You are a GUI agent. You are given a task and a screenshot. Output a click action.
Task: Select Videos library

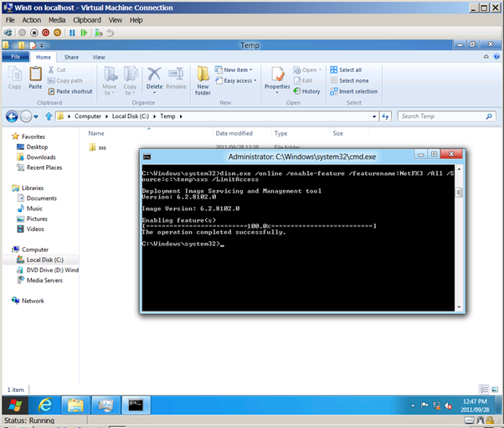(30, 229)
